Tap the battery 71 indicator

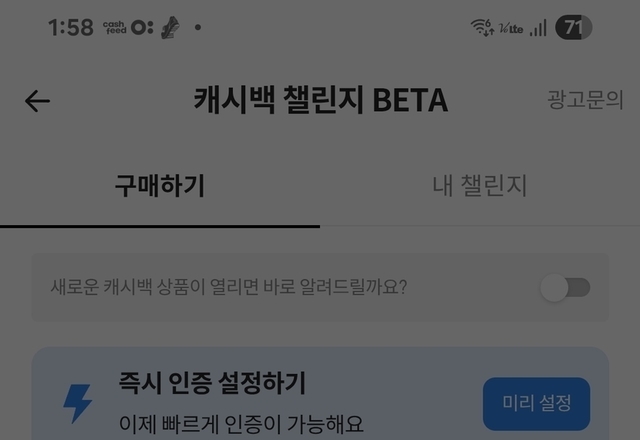573,27
